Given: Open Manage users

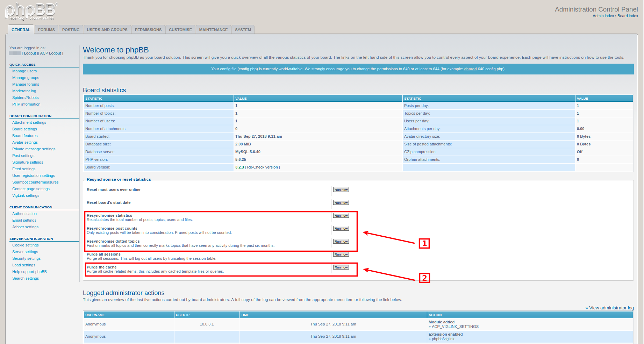Looking at the screenshot, I should pos(24,71).
